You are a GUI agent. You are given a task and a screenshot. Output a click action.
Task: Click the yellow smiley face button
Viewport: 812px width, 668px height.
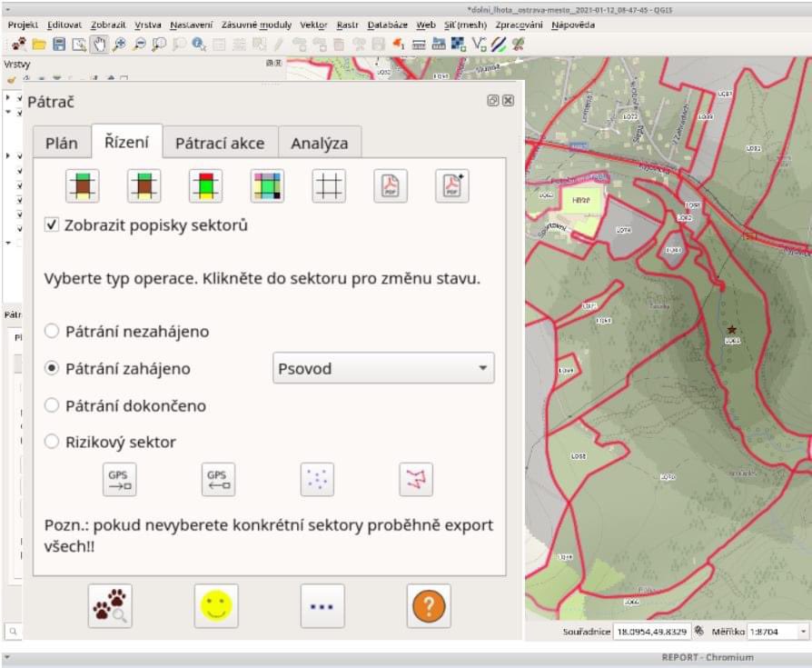[x=216, y=606]
